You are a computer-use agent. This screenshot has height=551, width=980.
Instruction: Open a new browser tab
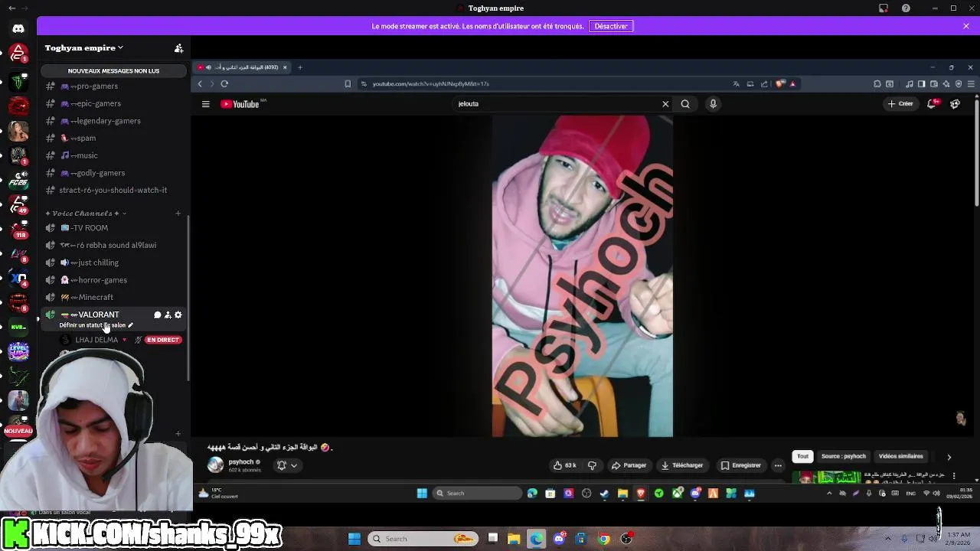pyautogui.click(x=300, y=67)
